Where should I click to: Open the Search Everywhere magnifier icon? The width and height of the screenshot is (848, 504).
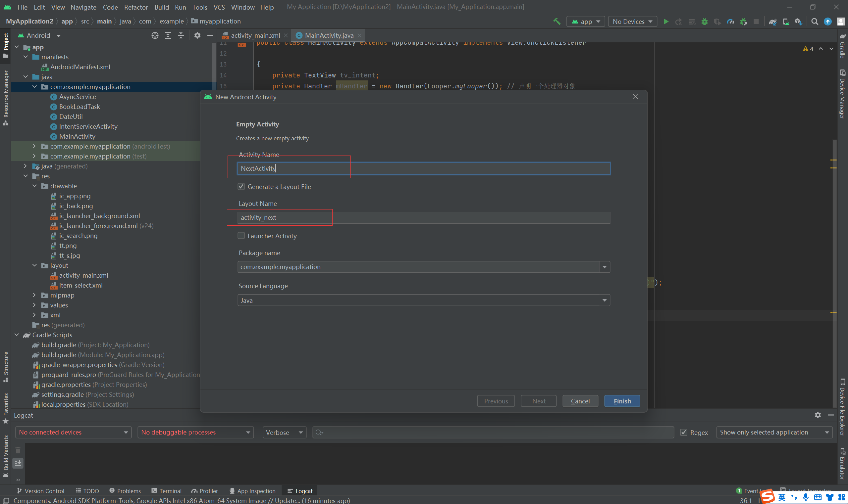pyautogui.click(x=814, y=22)
